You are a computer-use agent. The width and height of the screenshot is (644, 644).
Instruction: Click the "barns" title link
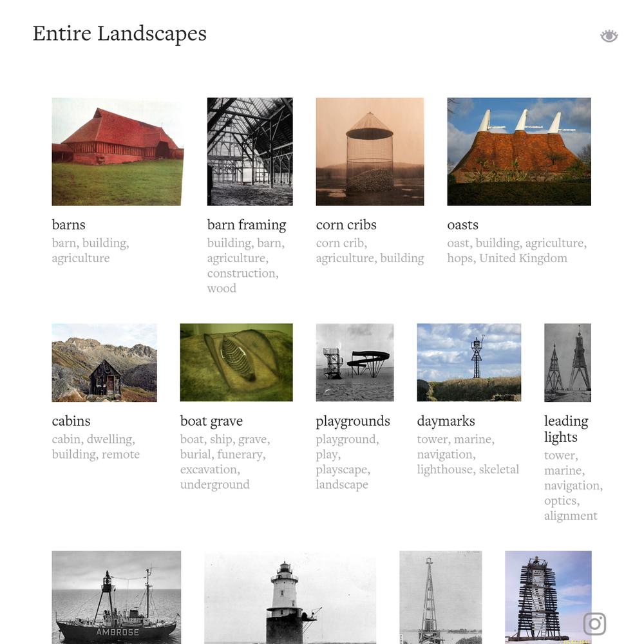69,225
